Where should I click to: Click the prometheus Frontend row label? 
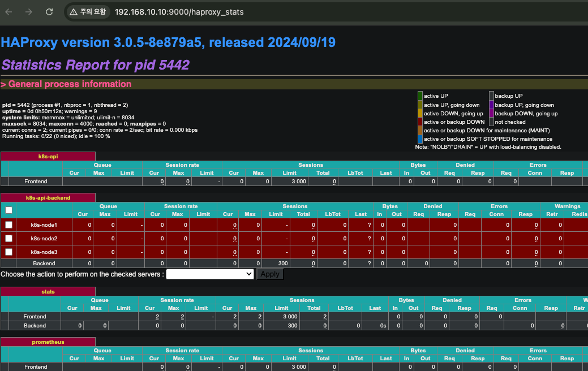click(36, 367)
